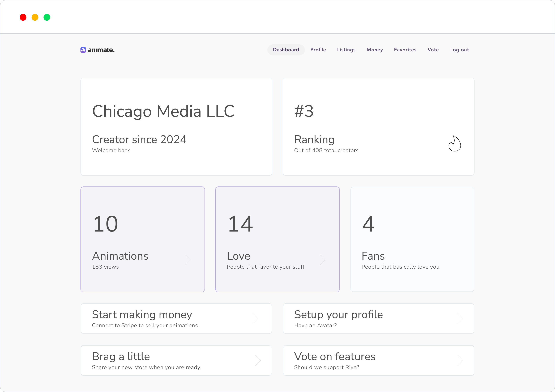555x392 pixels.
Task: Click the Love label in stats card
Action: coord(238,256)
